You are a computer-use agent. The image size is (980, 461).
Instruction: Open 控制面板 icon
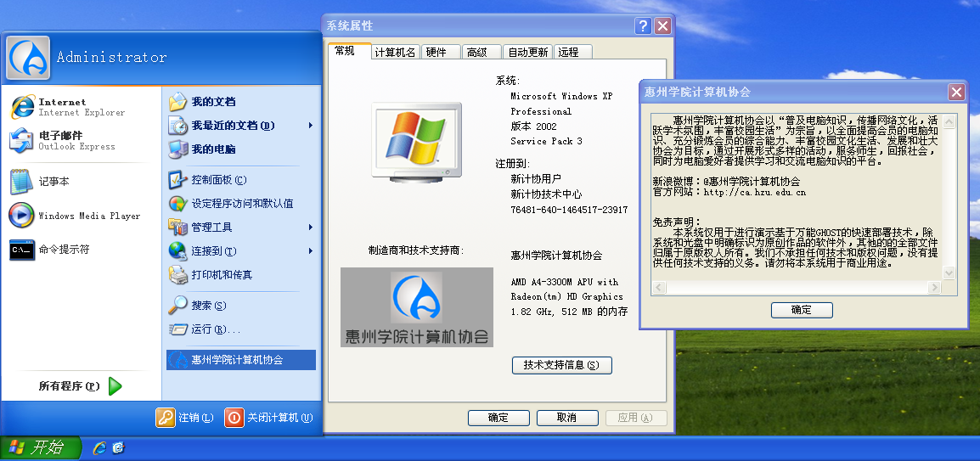pyautogui.click(x=178, y=180)
